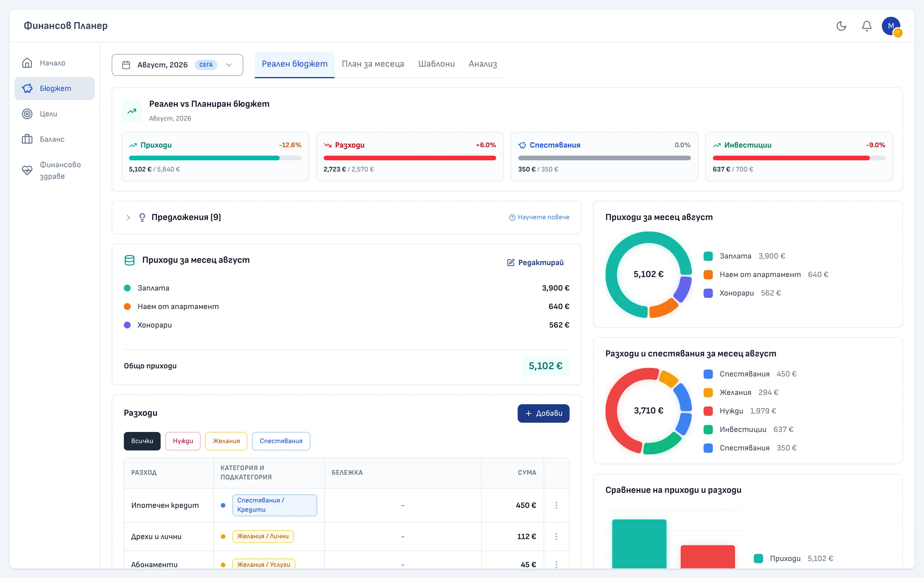Viewport: 924px width, 578px height.
Task: Open Цели in the sidebar
Action: 55,114
